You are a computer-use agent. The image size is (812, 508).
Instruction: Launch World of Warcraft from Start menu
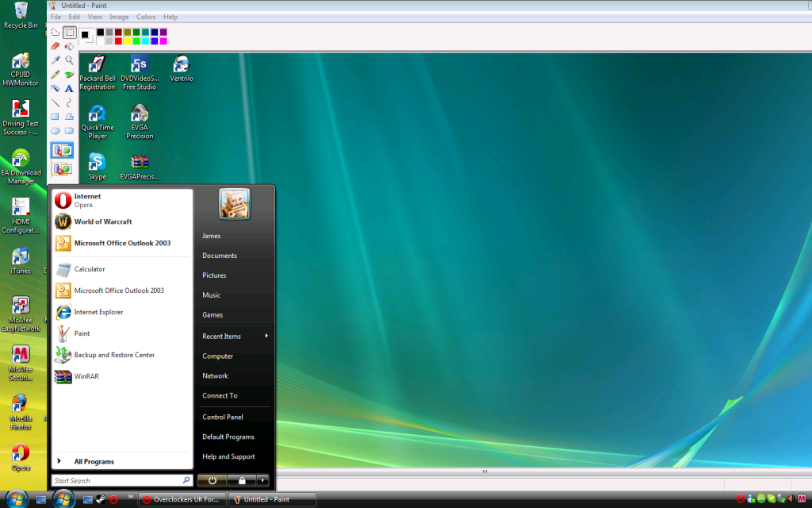pyautogui.click(x=122, y=221)
